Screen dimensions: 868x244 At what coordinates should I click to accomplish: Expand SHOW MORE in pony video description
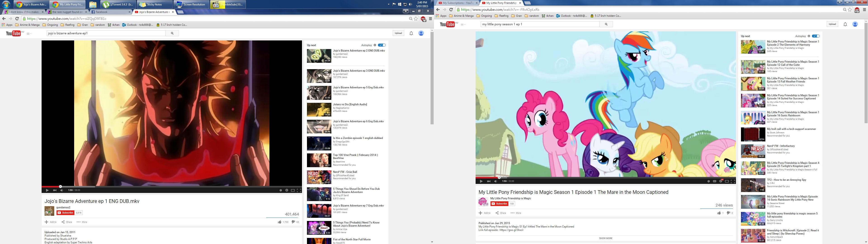tap(606, 238)
